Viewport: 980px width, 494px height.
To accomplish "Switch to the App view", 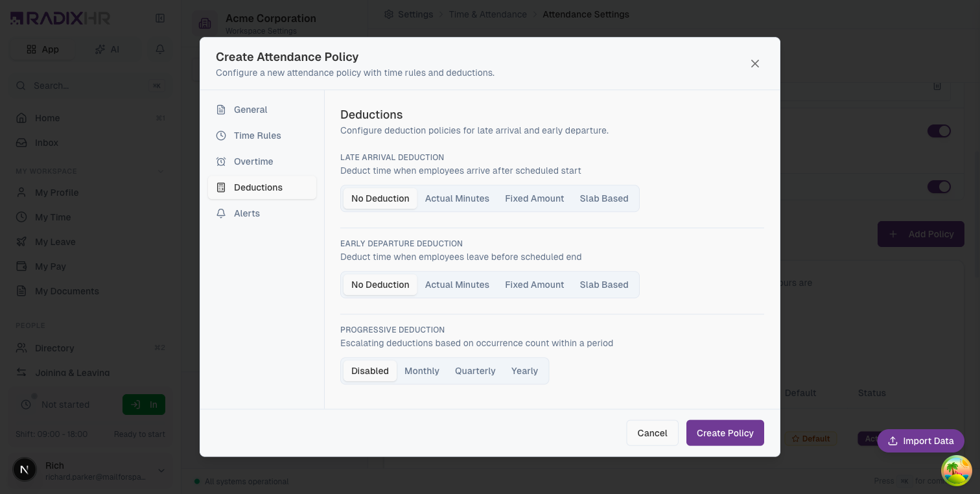I will click(x=43, y=49).
